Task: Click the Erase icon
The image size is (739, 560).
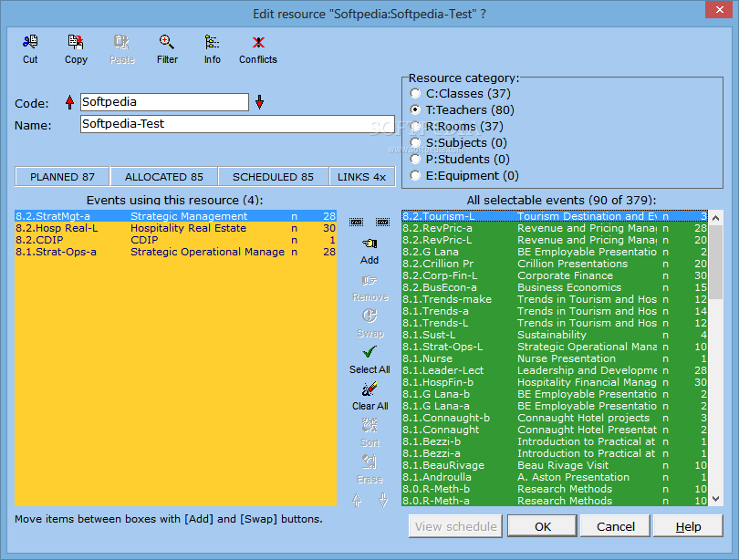Action: 369,461
